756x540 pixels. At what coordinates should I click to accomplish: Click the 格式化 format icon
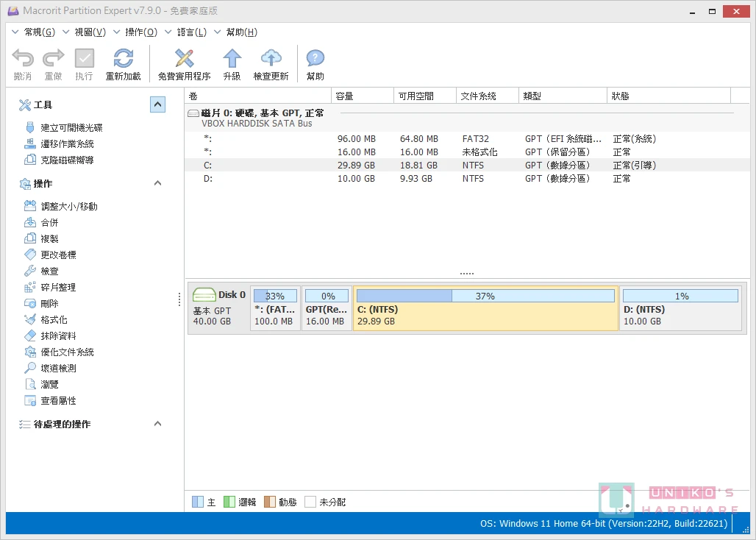click(30, 319)
